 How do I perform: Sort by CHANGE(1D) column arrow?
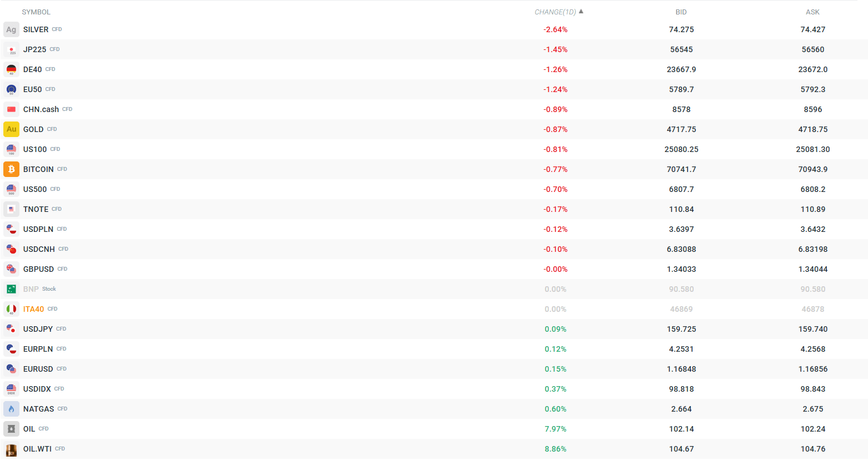pyautogui.click(x=581, y=12)
